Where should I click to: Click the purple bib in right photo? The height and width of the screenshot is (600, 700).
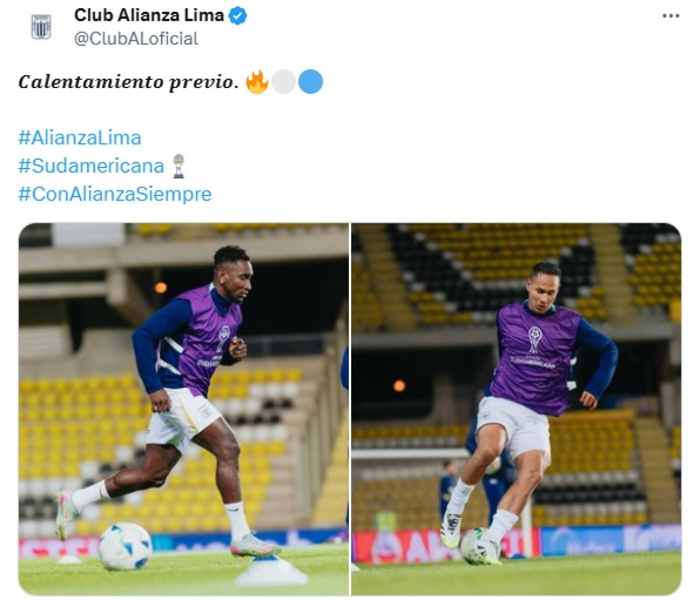click(534, 359)
